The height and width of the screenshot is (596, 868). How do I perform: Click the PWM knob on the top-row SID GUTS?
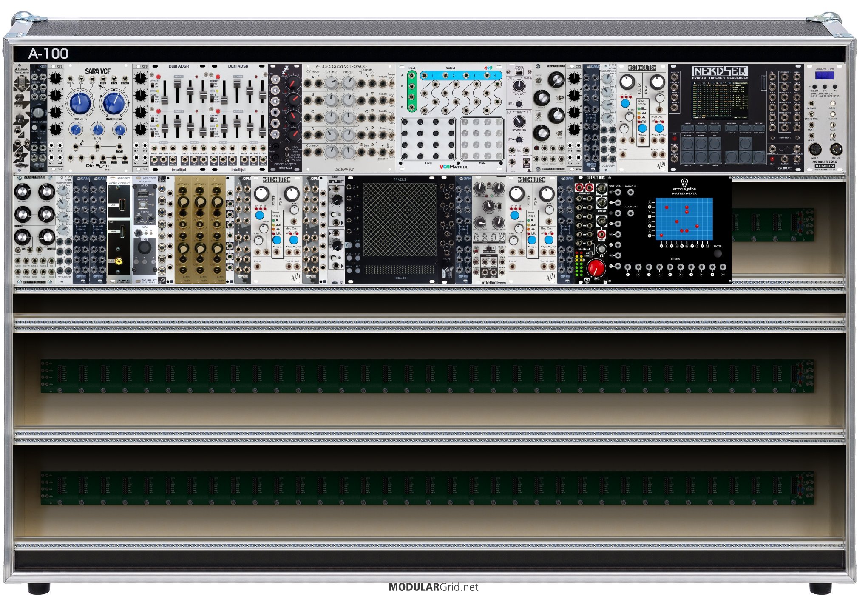[x=657, y=82]
